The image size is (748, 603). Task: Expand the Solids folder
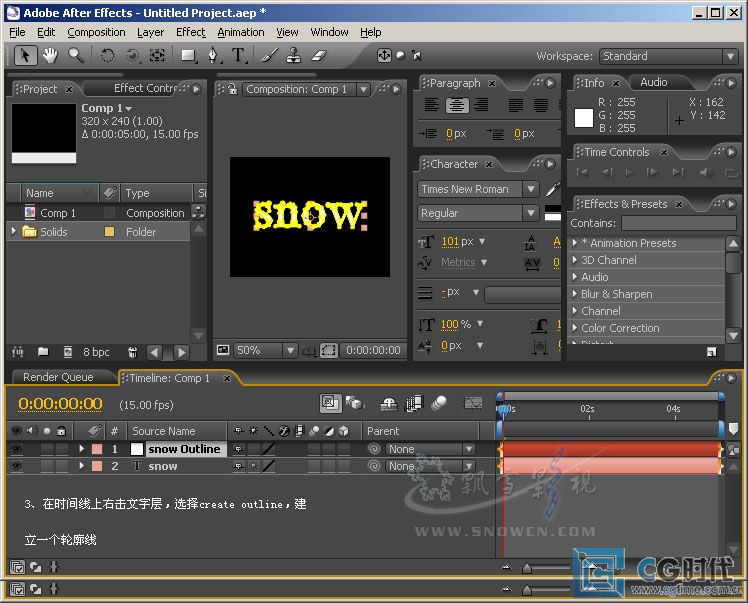point(14,231)
